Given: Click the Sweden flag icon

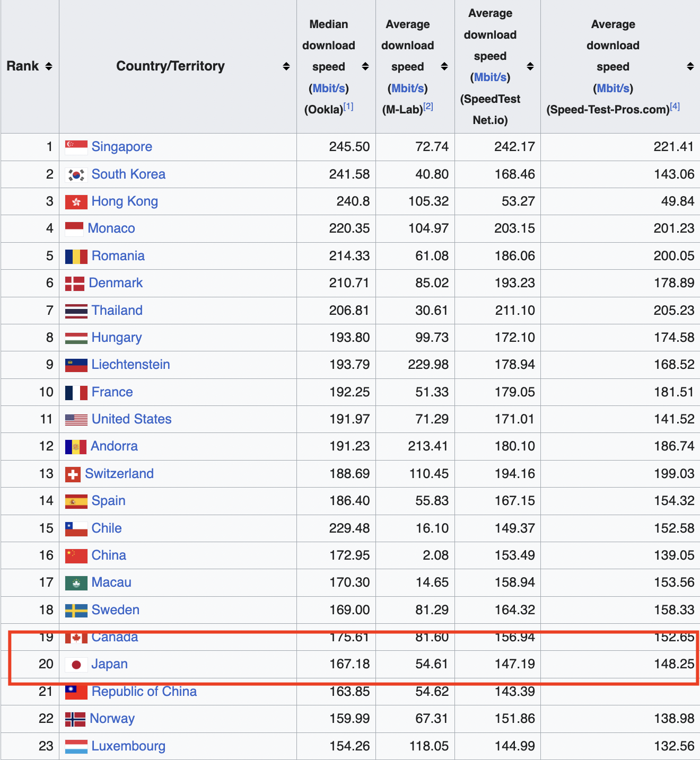Looking at the screenshot, I should pos(76,610).
